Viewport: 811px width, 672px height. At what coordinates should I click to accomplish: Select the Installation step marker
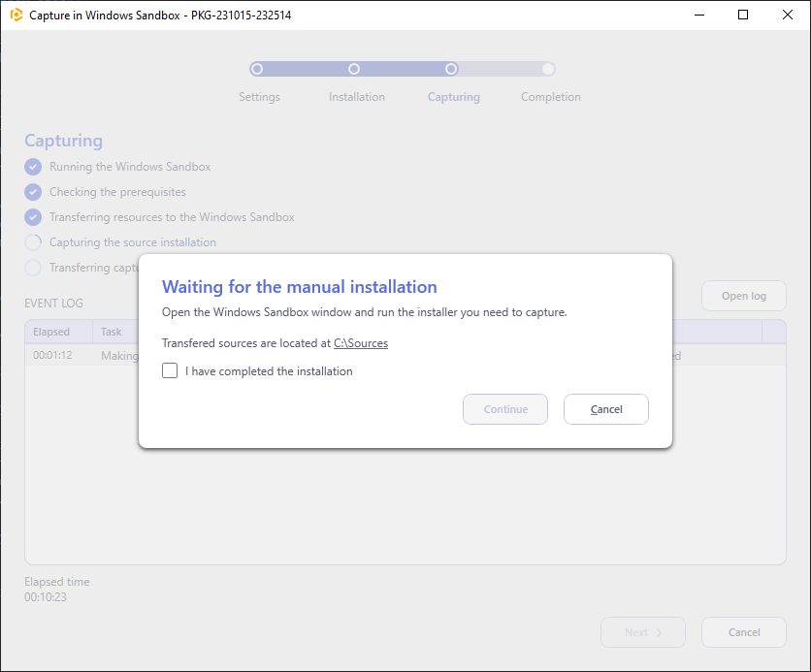click(354, 69)
